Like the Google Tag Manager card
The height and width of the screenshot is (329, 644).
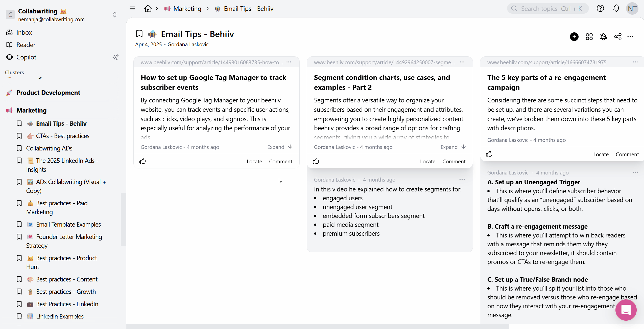point(142,161)
